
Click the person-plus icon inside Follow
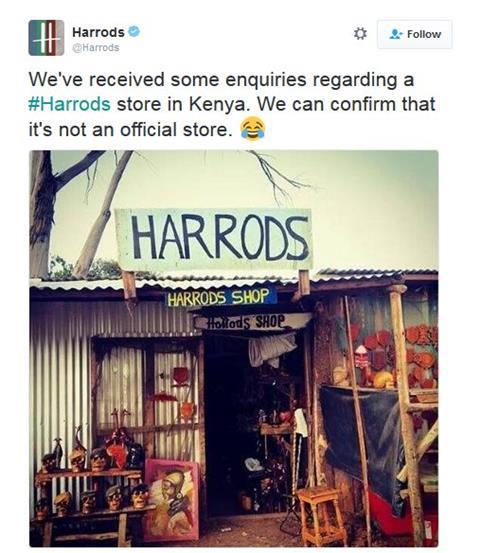point(396,34)
